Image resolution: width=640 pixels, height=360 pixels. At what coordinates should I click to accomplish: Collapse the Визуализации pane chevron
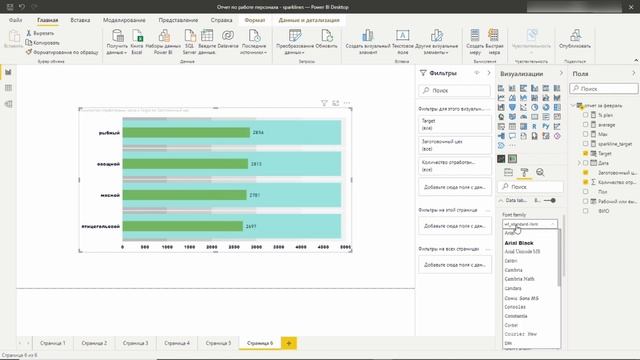coord(561,73)
